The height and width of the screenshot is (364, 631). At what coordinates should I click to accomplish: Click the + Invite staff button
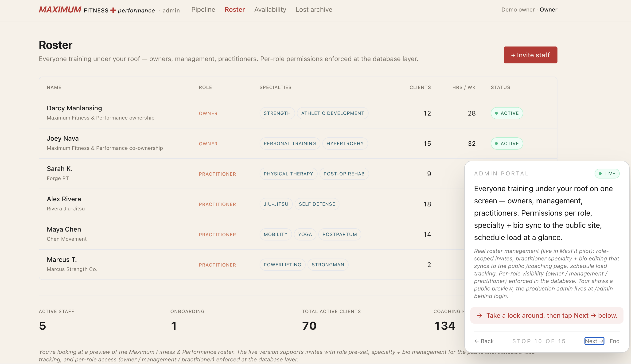(x=530, y=55)
